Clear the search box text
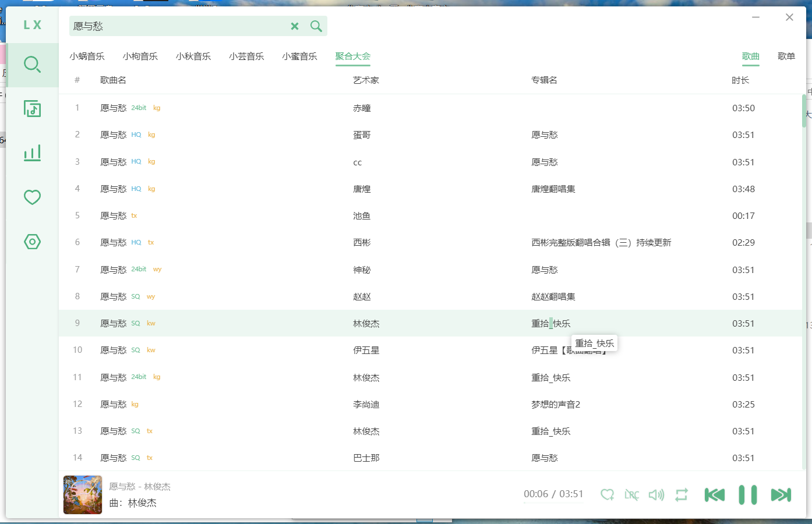 click(295, 26)
